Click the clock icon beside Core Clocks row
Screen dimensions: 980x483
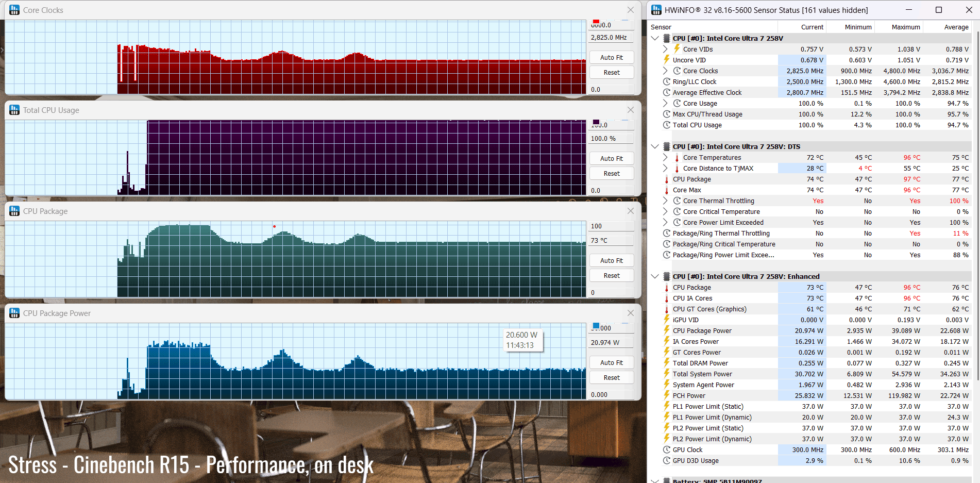pyautogui.click(x=677, y=71)
